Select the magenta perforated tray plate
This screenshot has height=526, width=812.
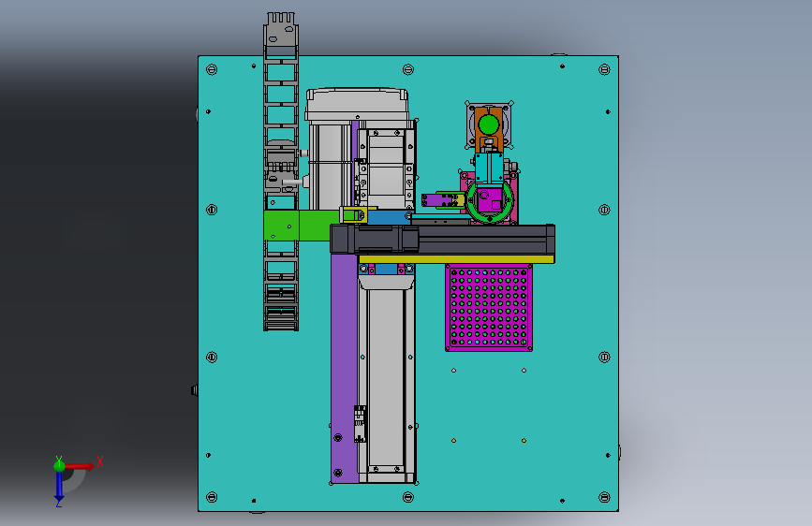point(489,308)
